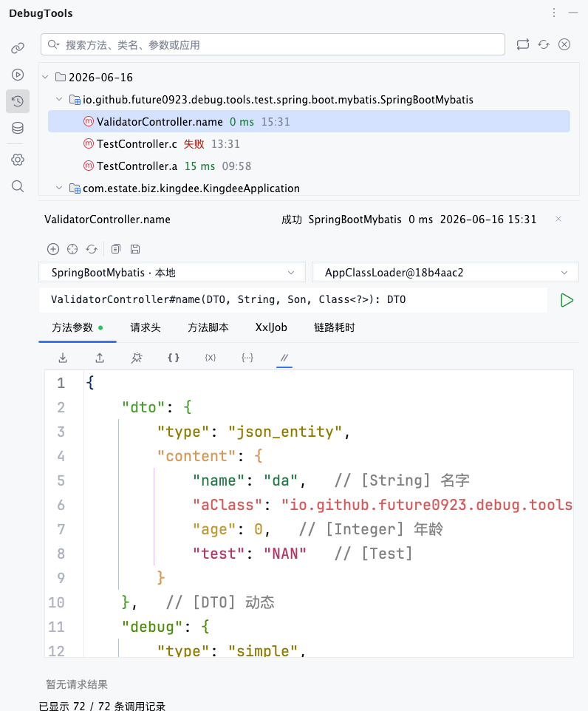Click the loop icon beside search box
Image resolution: width=588 pixels, height=711 pixels.
(x=523, y=44)
